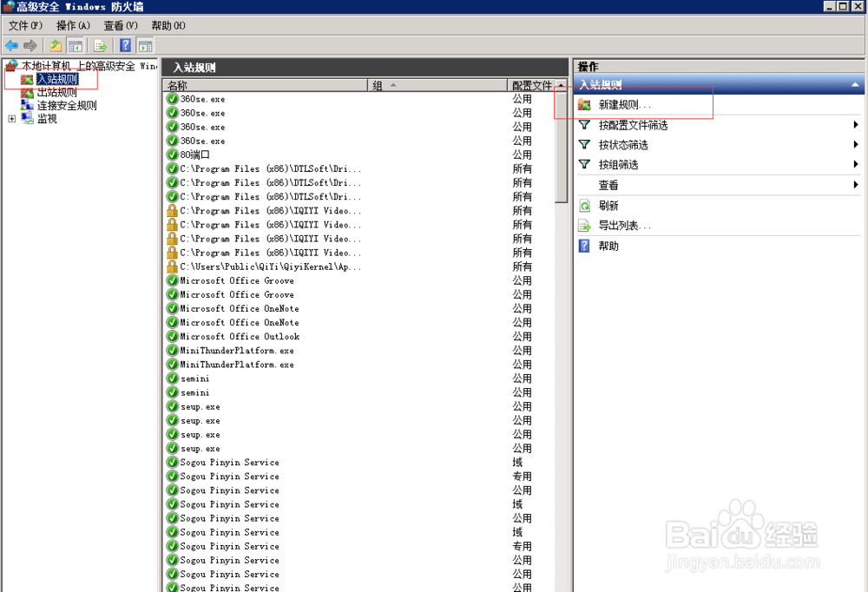Click the rules list vertical scrollbar thumb

(x=562, y=148)
